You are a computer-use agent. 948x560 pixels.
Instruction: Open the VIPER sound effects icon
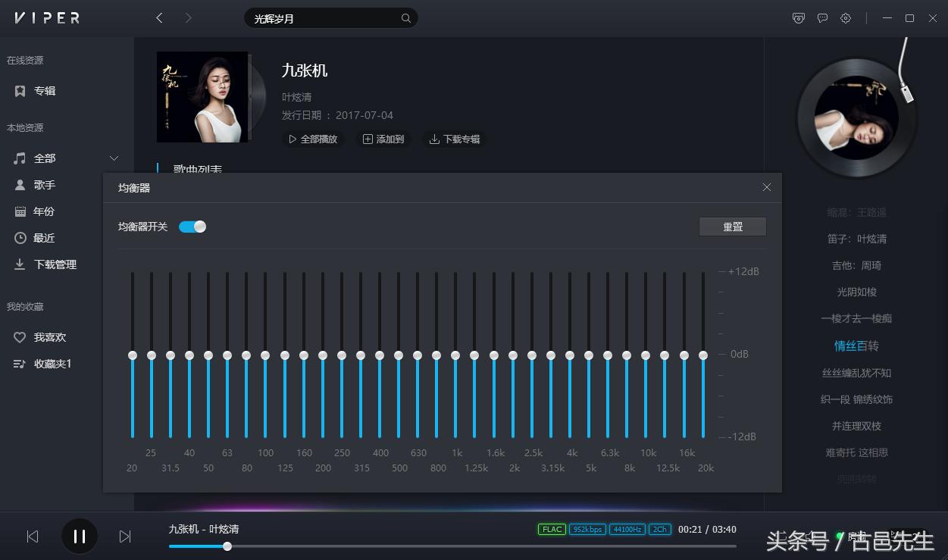[x=799, y=17]
